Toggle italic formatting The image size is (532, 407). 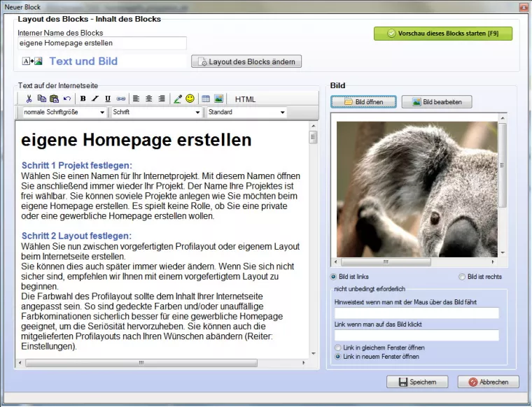click(x=95, y=99)
